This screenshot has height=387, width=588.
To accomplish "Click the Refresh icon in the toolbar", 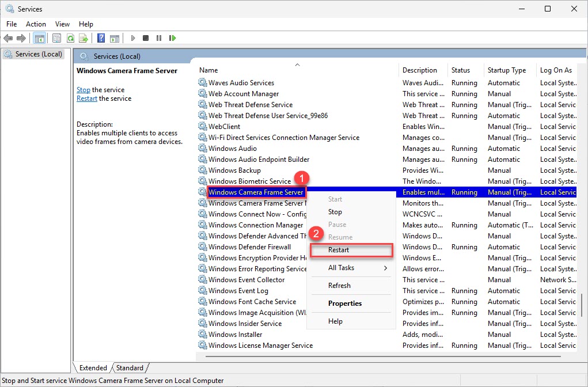I will coord(70,38).
